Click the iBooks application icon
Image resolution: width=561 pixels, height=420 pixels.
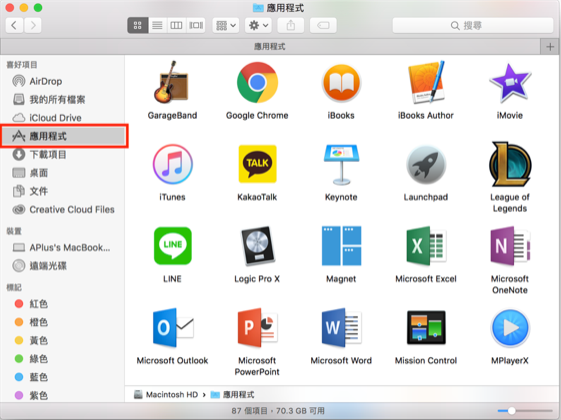341,83
